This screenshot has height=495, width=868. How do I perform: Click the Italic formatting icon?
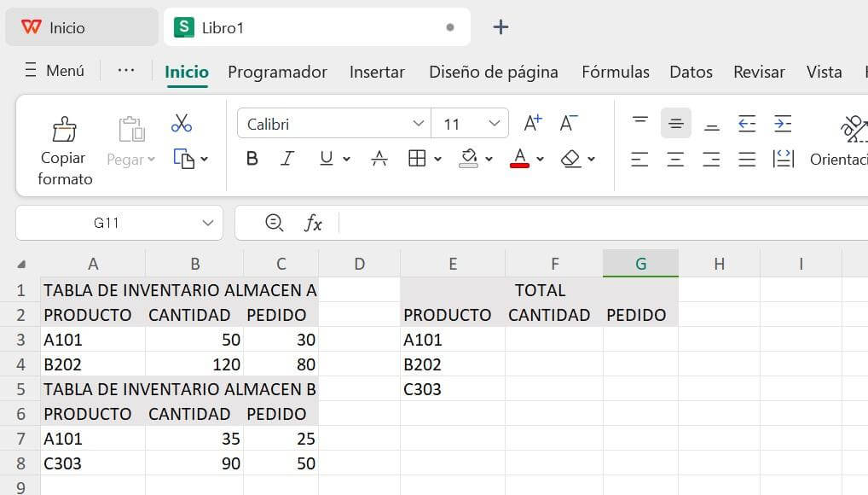point(287,159)
